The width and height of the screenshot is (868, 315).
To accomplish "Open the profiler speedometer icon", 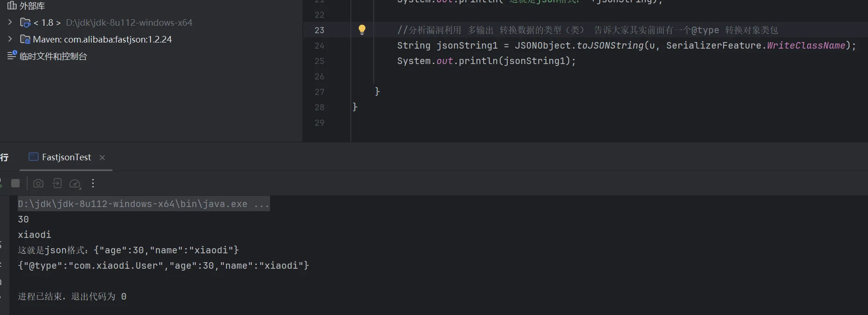I will [75, 184].
